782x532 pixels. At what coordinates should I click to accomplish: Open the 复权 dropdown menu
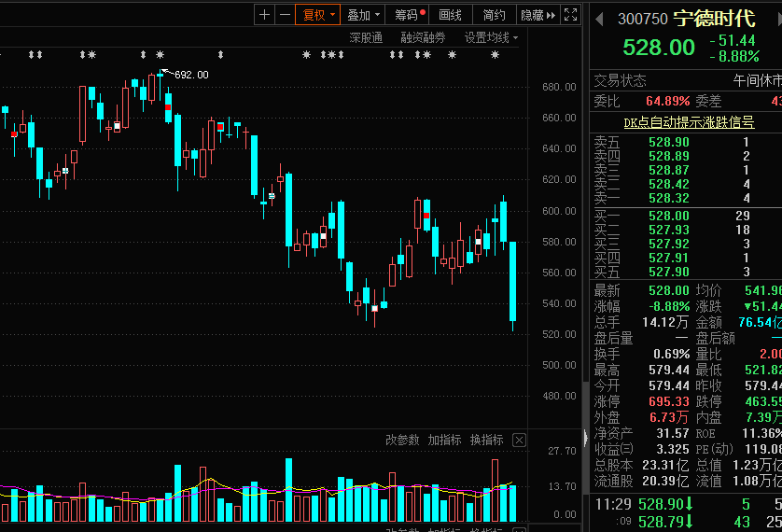316,14
